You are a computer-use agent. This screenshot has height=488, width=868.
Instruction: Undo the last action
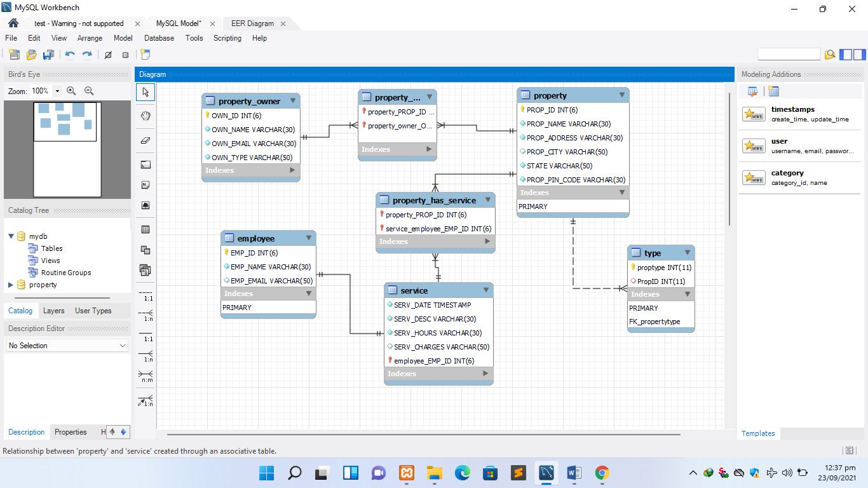tap(70, 55)
